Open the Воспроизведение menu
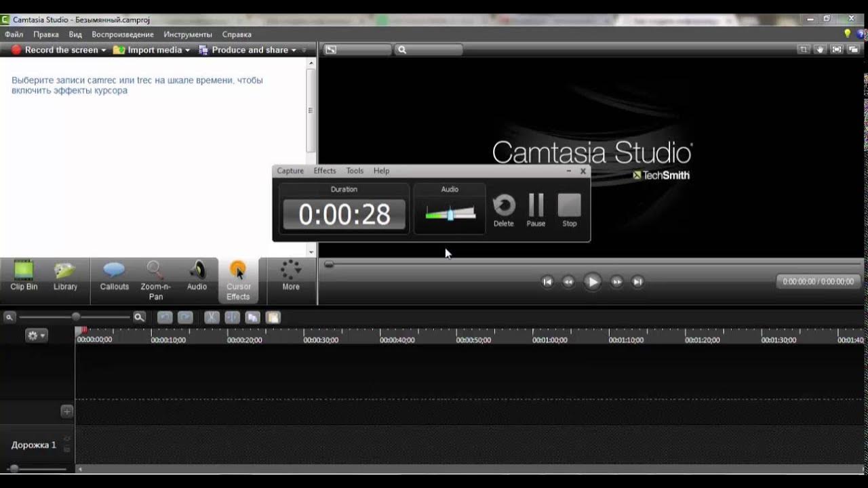 (x=123, y=34)
